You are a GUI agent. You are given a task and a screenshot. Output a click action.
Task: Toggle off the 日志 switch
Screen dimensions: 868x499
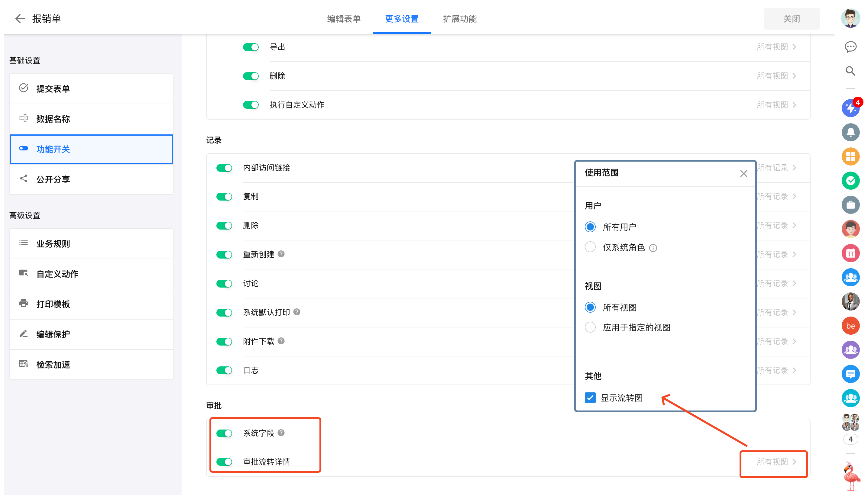click(225, 371)
